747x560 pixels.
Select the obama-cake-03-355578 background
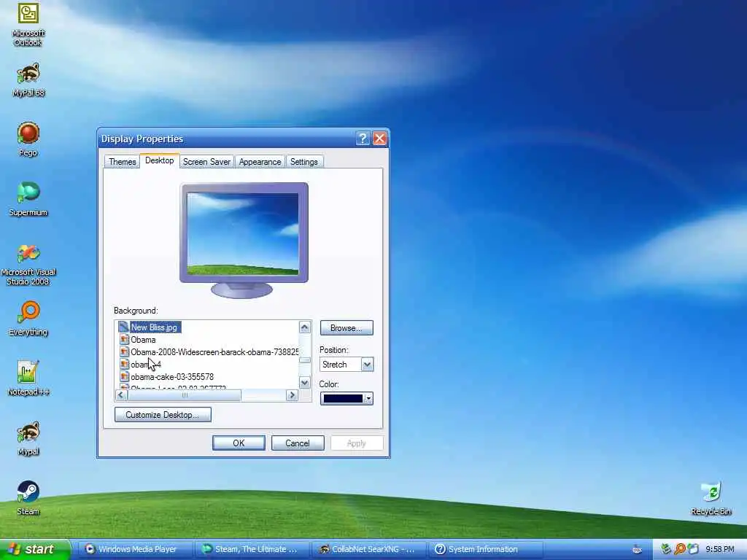pyautogui.click(x=171, y=377)
